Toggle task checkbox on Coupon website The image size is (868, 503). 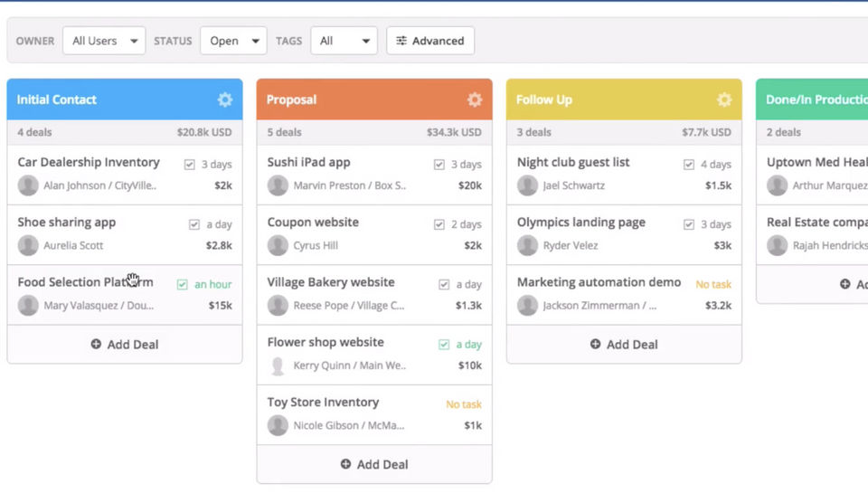pyautogui.click(x=439, y=224)
